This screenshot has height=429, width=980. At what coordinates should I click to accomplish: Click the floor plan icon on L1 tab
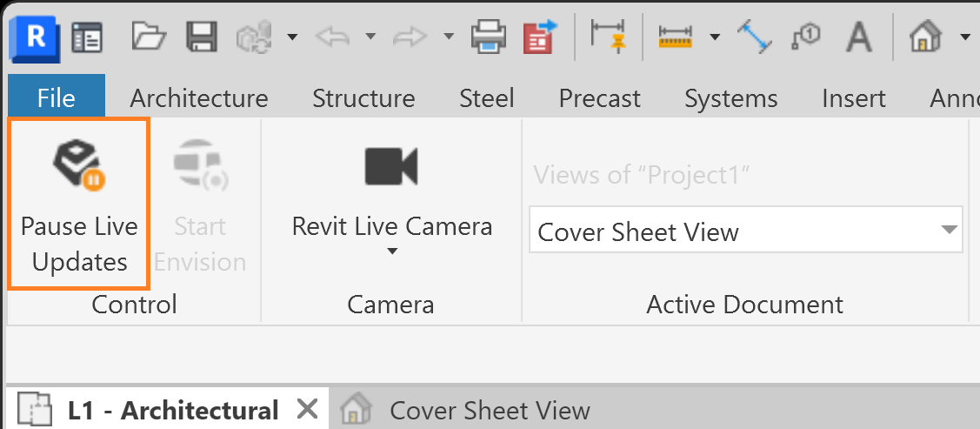coord(35,410)
